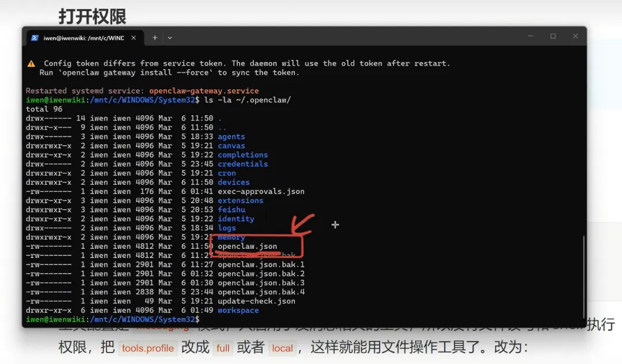
Task: Select the iwen@iwenwiki: /mnt/c/WIND tab
Action: 84,38
